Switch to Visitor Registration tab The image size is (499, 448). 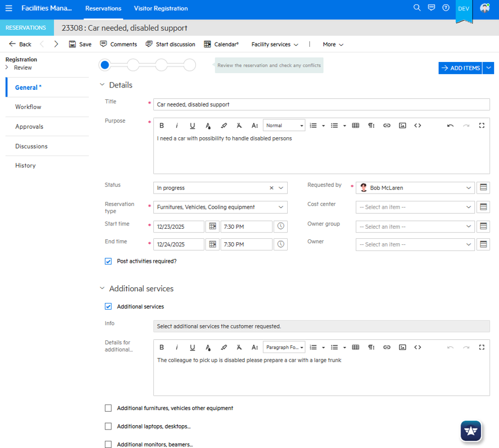click(x=161, y=8)
